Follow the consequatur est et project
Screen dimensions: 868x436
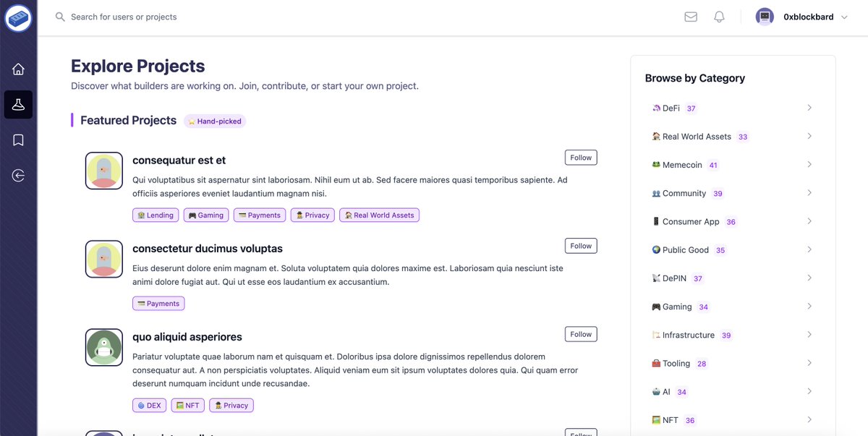click(580, 157)
